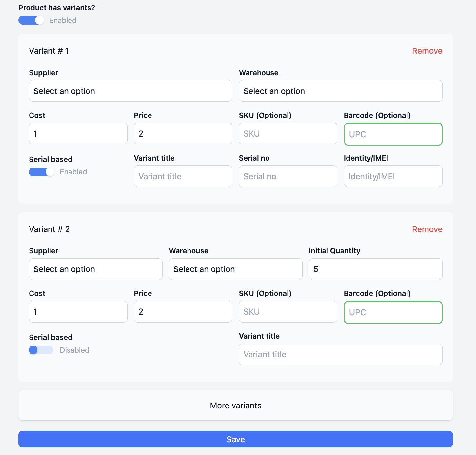
Task: Focus the Initial Quantity field in Variant 2
Action: [x=375, y=269]
